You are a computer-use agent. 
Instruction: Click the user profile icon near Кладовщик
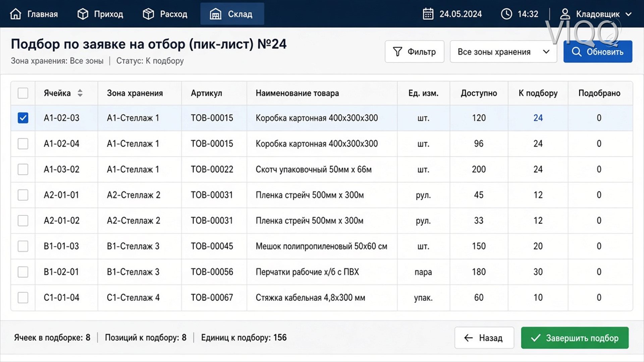click(565, 14)
